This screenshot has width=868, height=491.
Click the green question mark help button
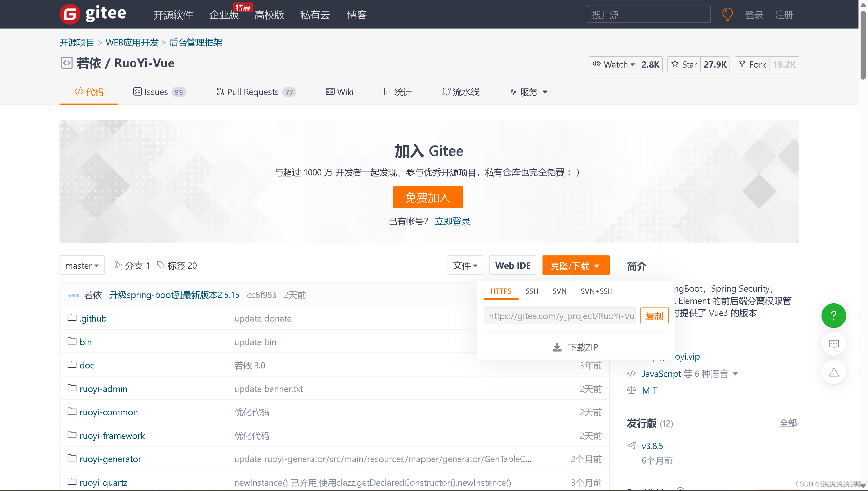tap(833, 315)
